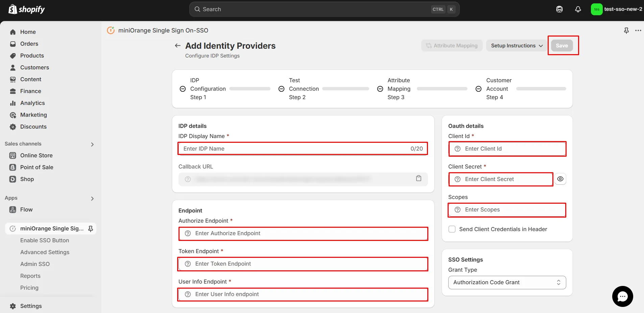The image size is (644, 313).
Task: Open the Setup Instructions dropdown
Action: click(x=517, y=46)
